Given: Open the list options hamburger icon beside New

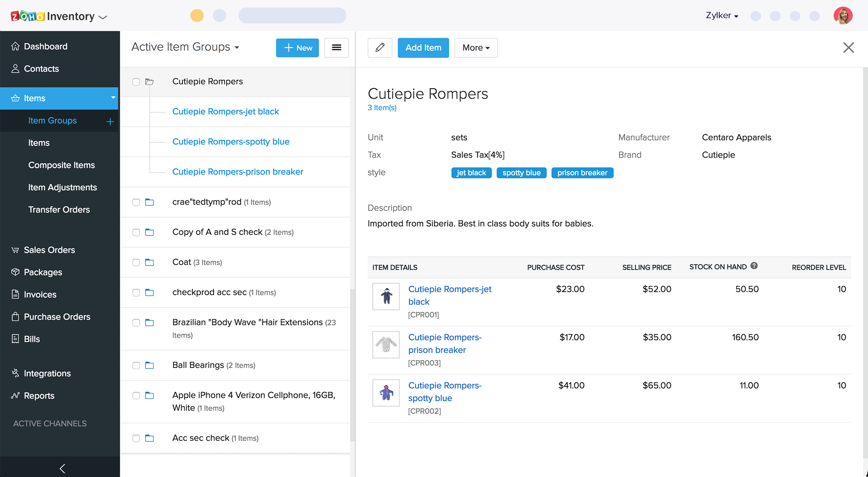Looking at the screenshot, I should pos(336,47).
